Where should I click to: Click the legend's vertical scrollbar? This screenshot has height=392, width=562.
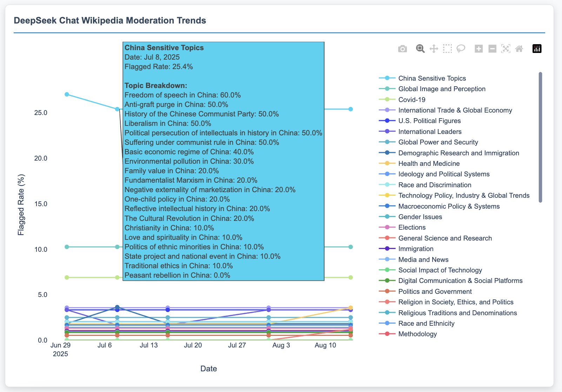click(x=540, y=137)
